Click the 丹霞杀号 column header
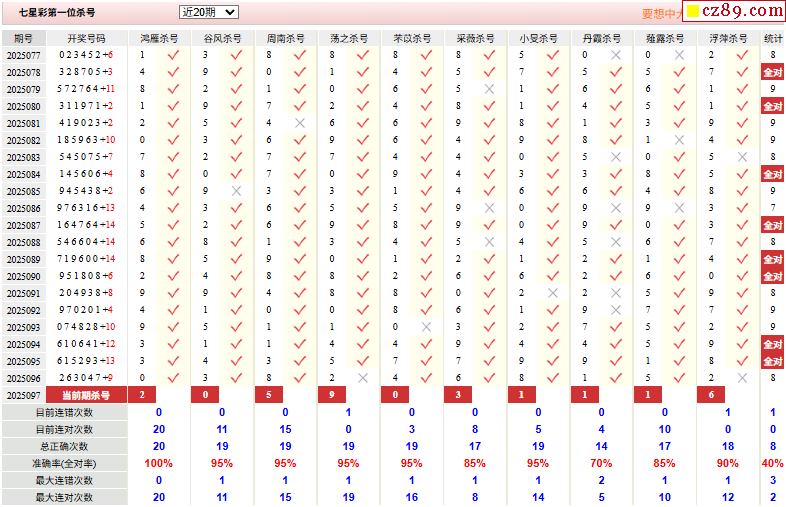The width and height of the screenshot is (786, 507). [x=602, y=39]
